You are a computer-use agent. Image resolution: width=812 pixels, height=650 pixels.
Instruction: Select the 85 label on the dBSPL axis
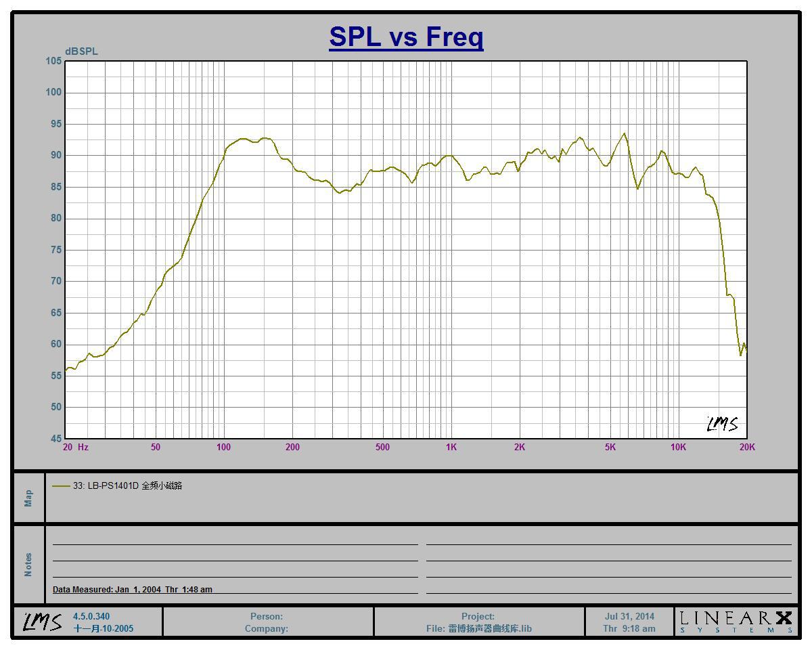pos(56,187)
